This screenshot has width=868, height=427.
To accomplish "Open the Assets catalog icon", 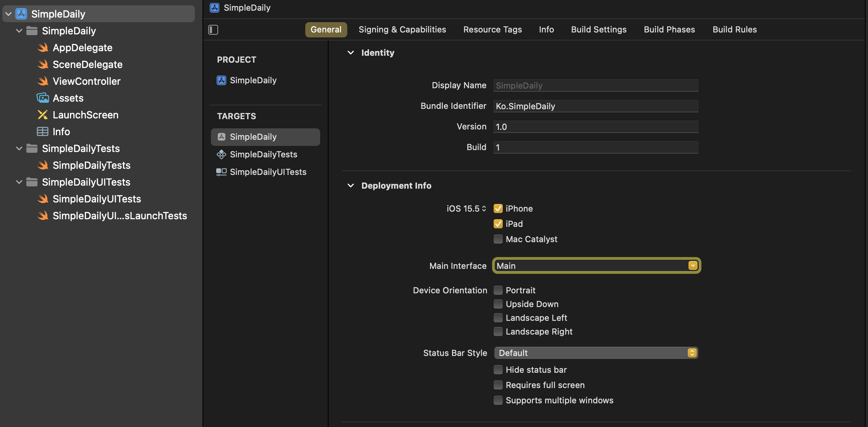I will pos(43,98).
